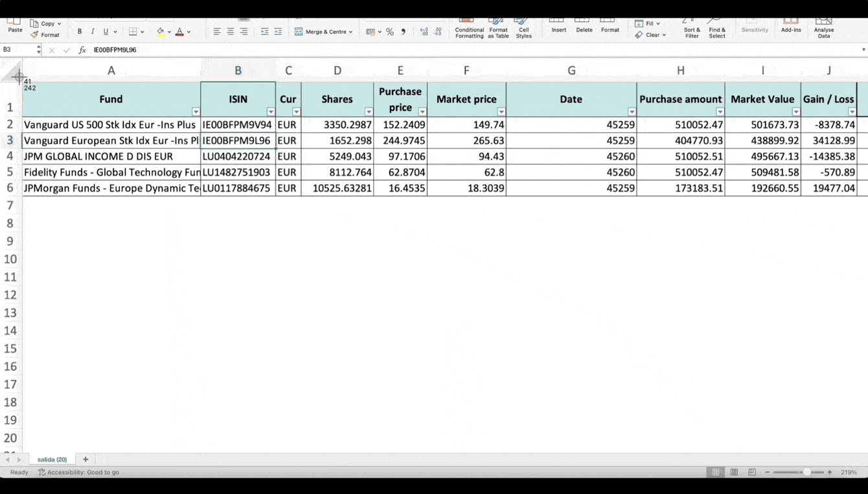Click the formula bar text
This screenshot has width=868, height=494.
(115, 50)
